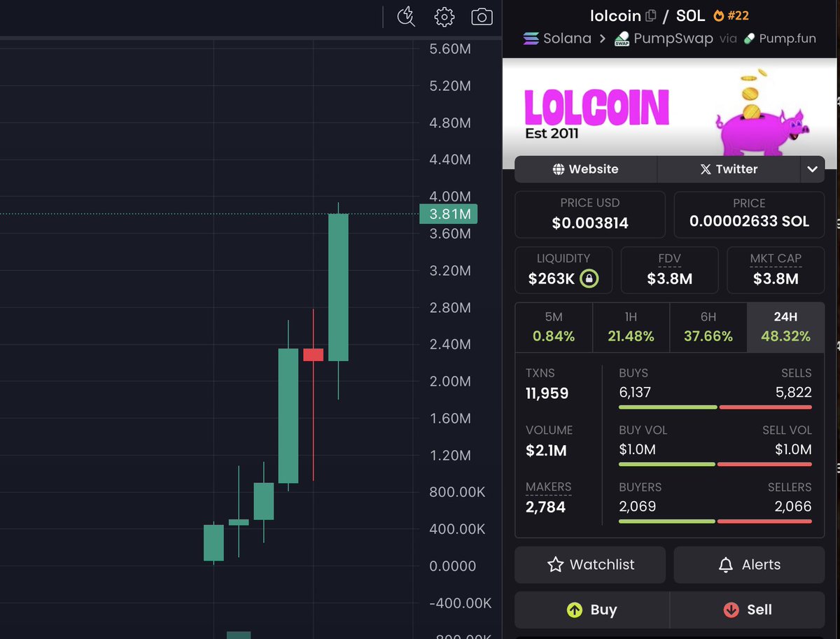Image resolution: width=840 pixels, height=639 pixels.
Task: Click the X logo on Twitter button
Action: click(x=706, y=169)
